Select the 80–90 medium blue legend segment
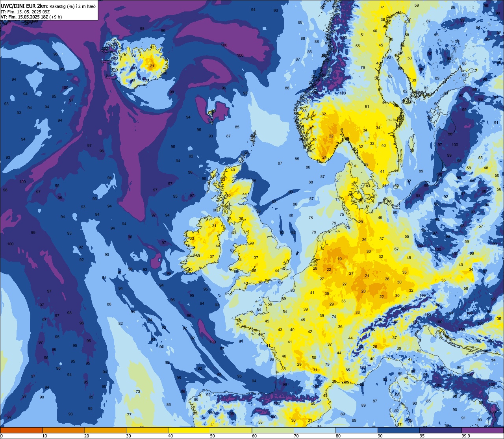 (357, 430)
